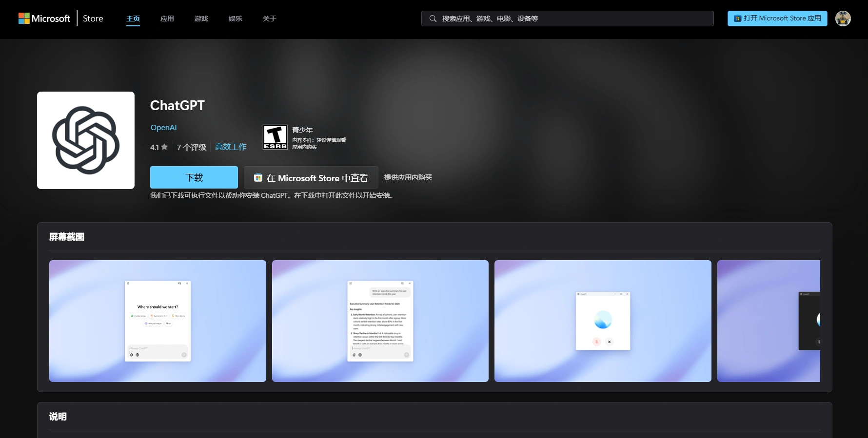Focus the search apps input field

tap(568, 19)
